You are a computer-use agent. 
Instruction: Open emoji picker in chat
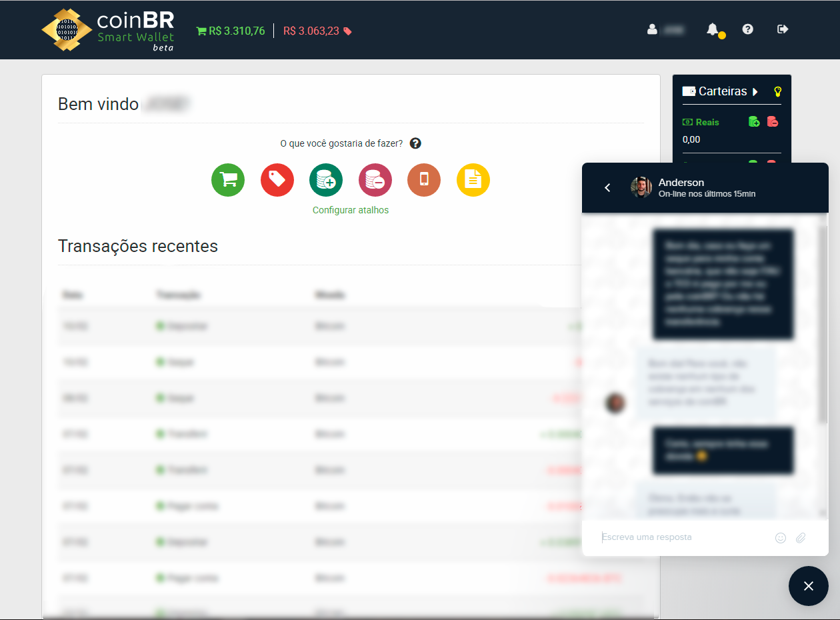click(781, 538)
